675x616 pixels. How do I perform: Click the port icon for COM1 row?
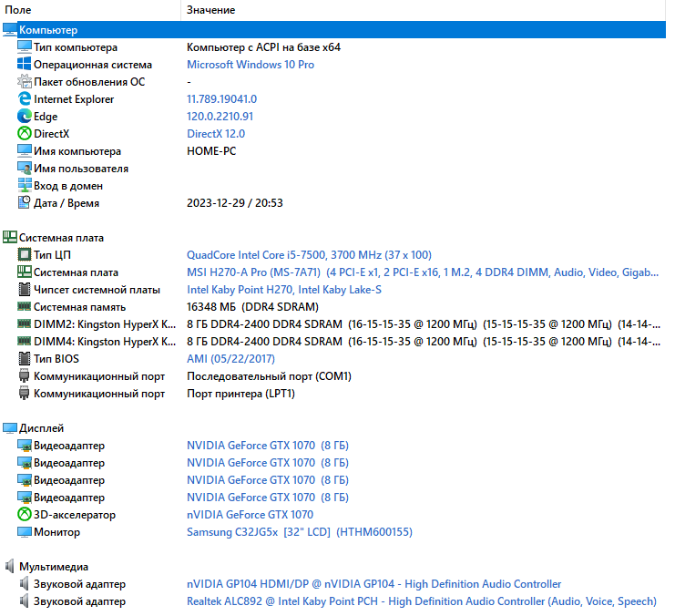point(24,376)
